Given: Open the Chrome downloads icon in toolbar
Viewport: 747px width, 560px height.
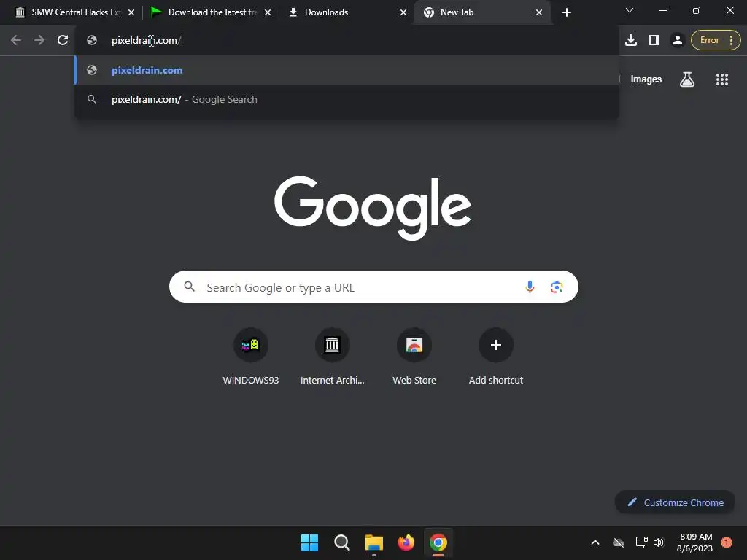Looking at the screenshot, I should [x=631, y=41].
